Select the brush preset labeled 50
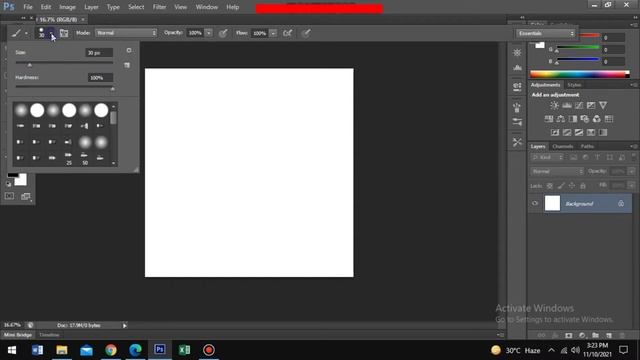Screen dimensions: 640x360 [84, 158]
